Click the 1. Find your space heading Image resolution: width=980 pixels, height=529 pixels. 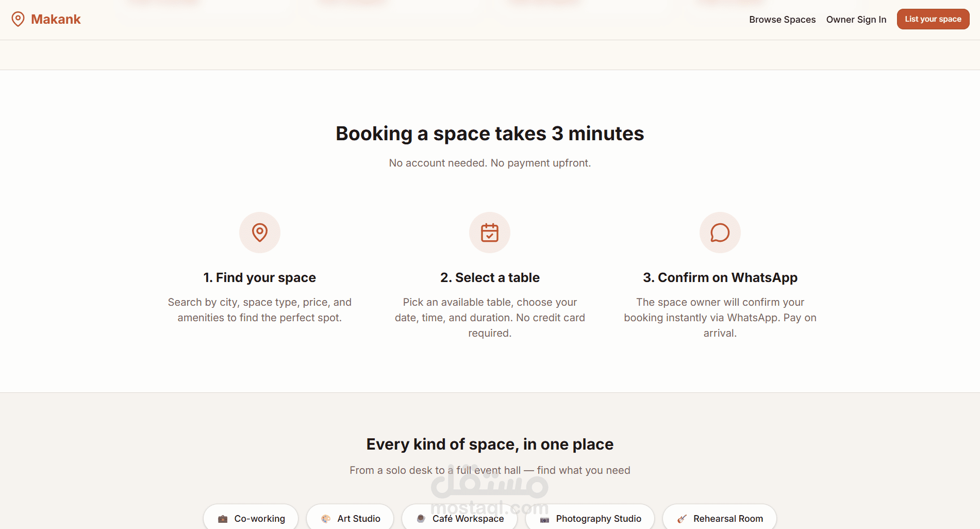tap(260, 277)
